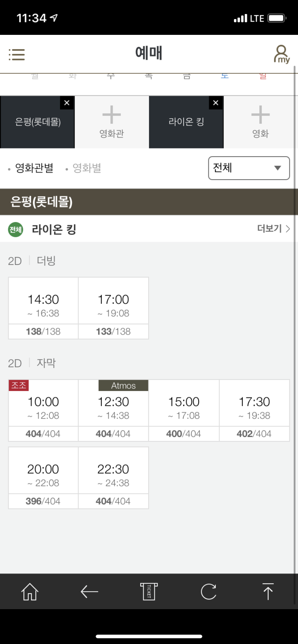Choose the 12:30 Atmos showtime
The width and height of the screenshot is (298, 644).
[x=113, y=410]
